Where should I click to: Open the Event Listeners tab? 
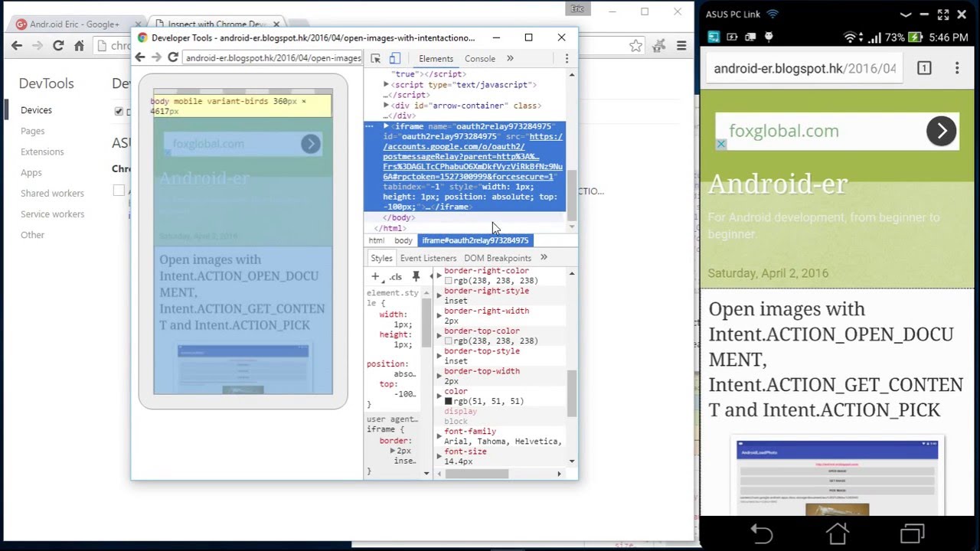(428, 258)
